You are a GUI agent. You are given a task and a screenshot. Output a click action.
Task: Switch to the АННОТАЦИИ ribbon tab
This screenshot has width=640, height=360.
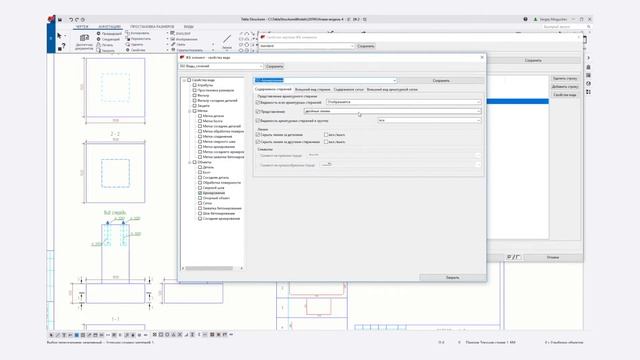pos(109,27)
